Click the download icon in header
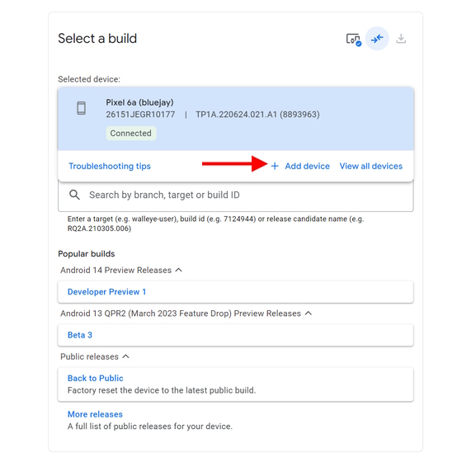Screen dimensions: 476x462 point(401,39)
